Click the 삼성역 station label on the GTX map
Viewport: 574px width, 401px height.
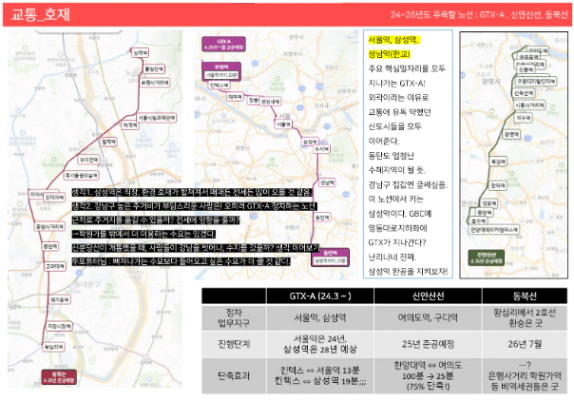(x=310, y=142)
